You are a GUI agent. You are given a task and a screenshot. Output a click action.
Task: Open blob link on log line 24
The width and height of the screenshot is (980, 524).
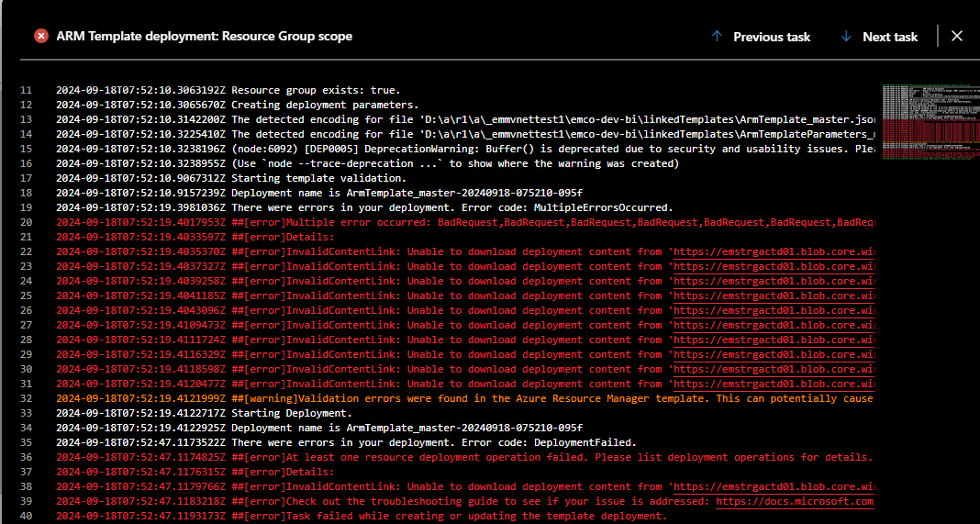pos(774,282)
